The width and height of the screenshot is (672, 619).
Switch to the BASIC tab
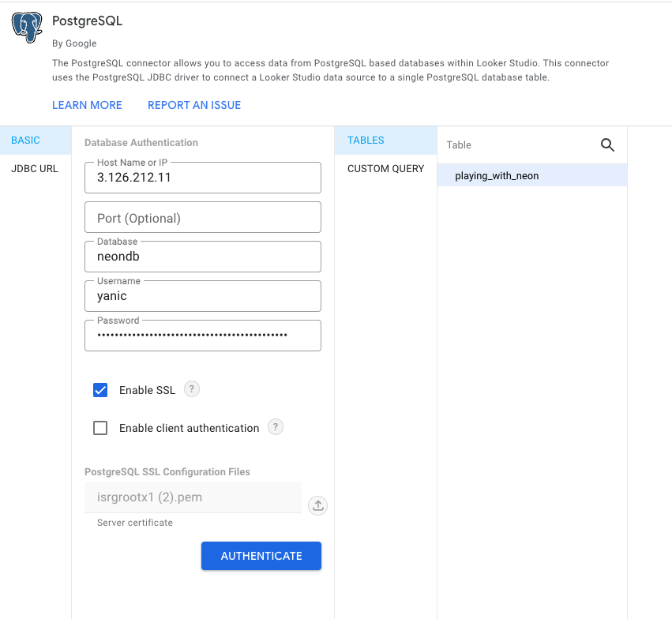click(x=36, y=141)
